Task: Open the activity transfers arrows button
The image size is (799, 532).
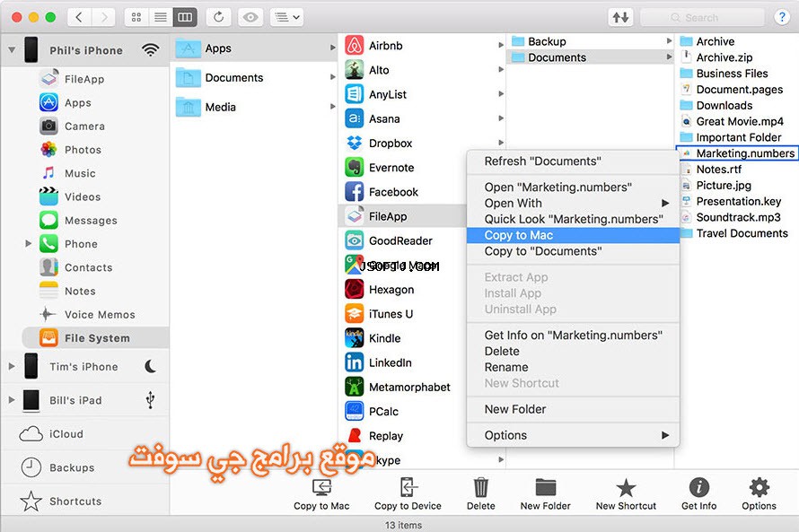Action: click(620, 17)
